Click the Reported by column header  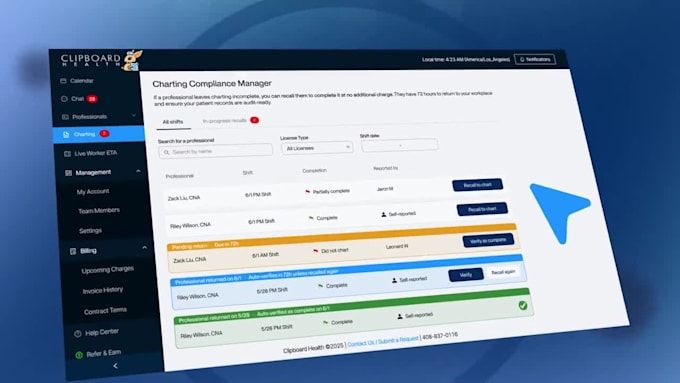coord(386,168)
